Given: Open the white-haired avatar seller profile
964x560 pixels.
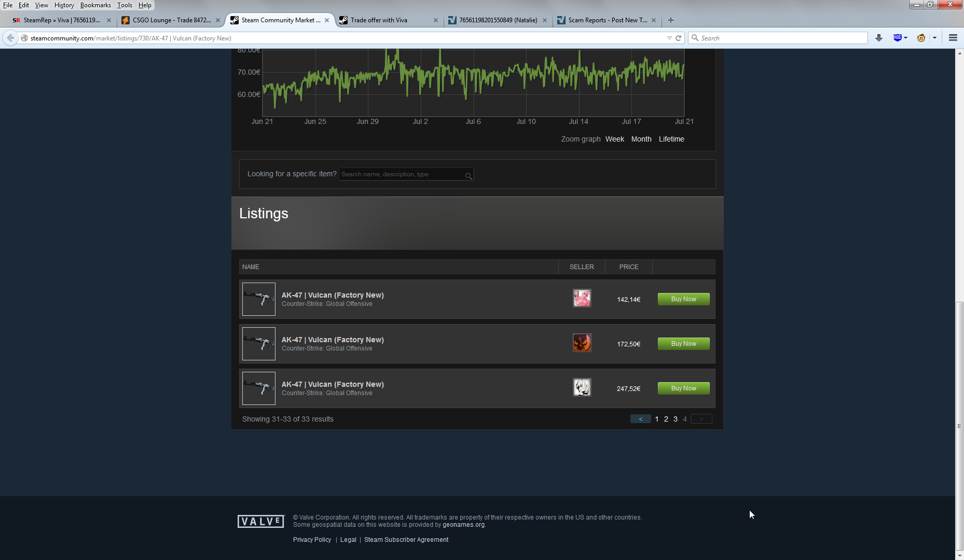Looking at the screenshot, I should [582, 388].
